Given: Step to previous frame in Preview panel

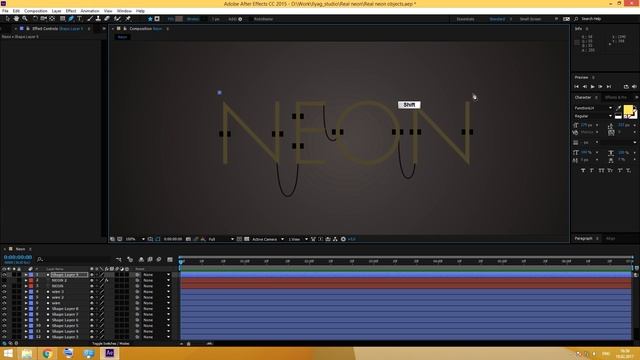Looking at the screenshot, I should point(584,87).
